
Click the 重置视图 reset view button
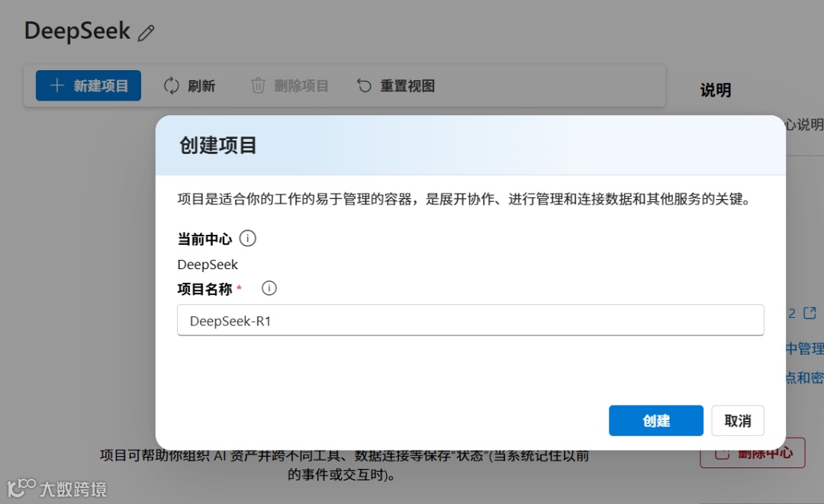(396, 85)
